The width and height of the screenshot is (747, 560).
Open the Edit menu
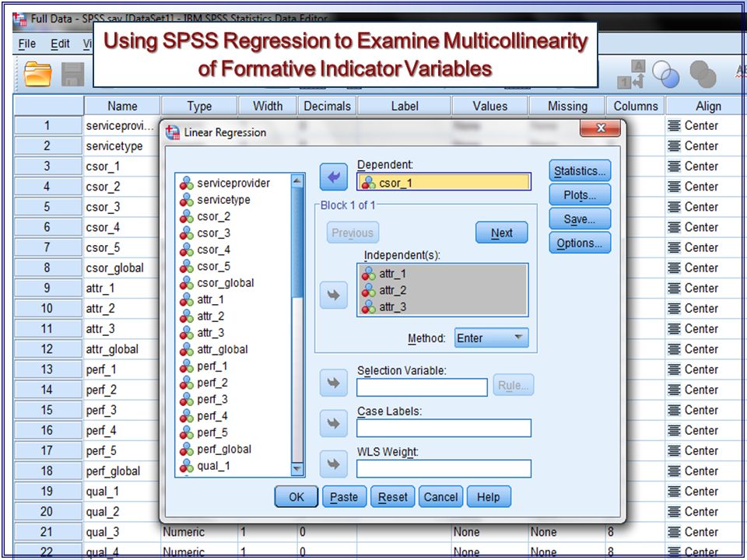(60, 44)
